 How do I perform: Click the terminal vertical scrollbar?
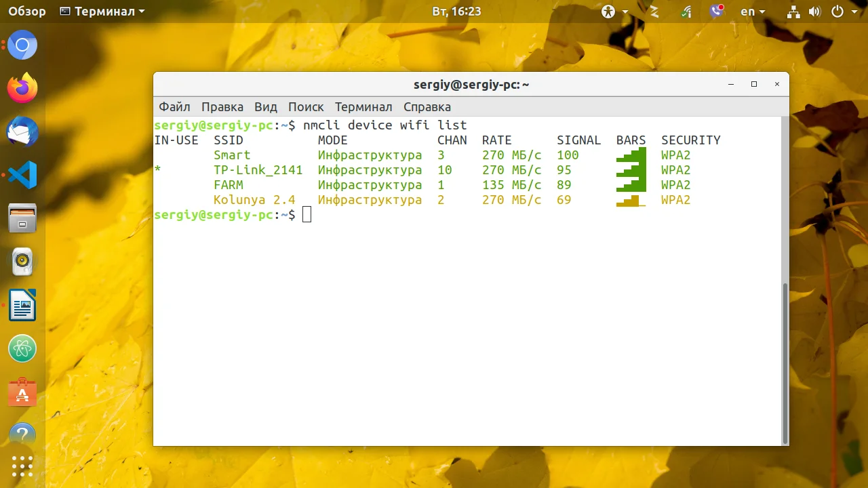point(785,363)
